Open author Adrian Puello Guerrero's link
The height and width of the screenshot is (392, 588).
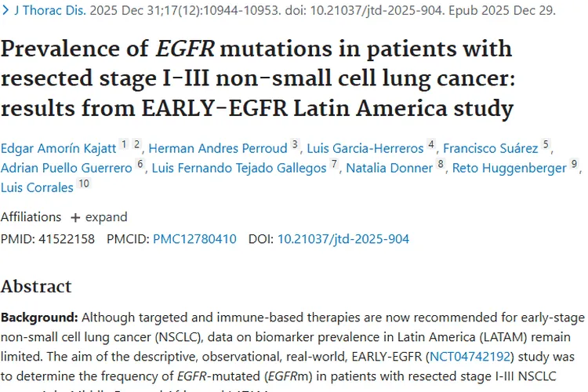[67, 168]
